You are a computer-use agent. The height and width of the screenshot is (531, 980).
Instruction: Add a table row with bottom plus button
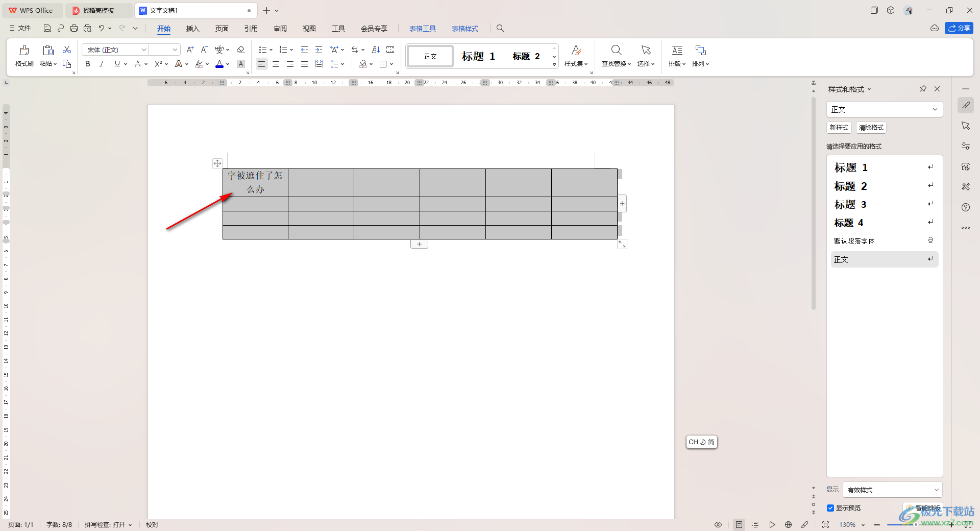[419, 244]
